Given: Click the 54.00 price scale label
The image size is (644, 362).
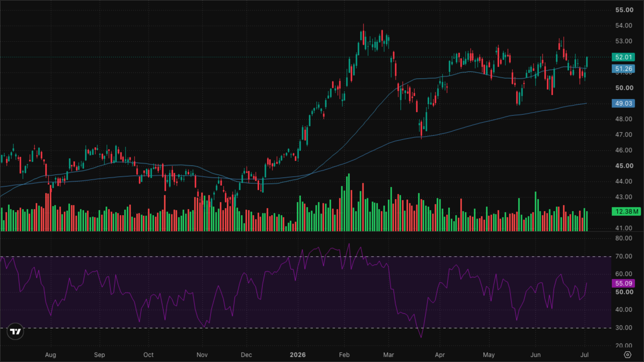Looking at the screenshot, I should tap(624, 25).
